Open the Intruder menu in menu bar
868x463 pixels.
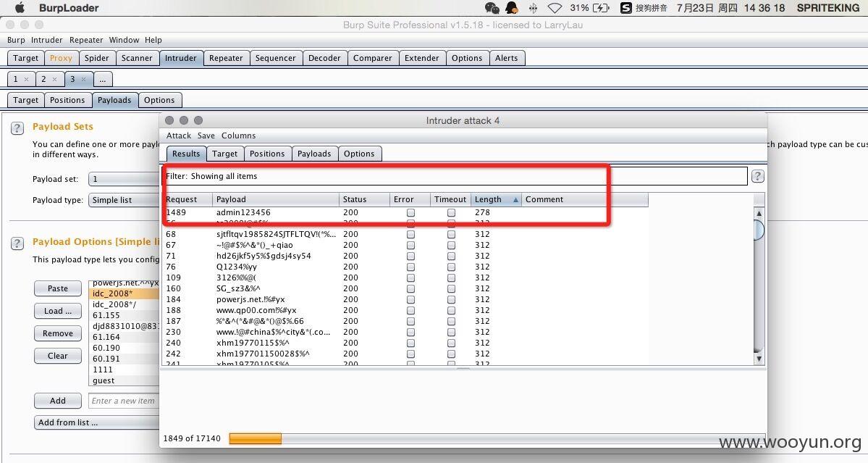46,40
